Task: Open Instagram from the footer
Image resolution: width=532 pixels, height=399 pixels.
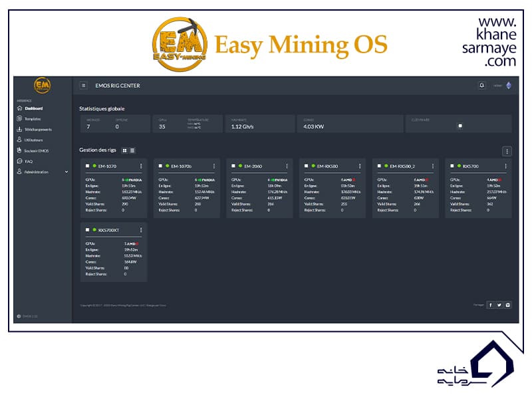Action: 507,305
